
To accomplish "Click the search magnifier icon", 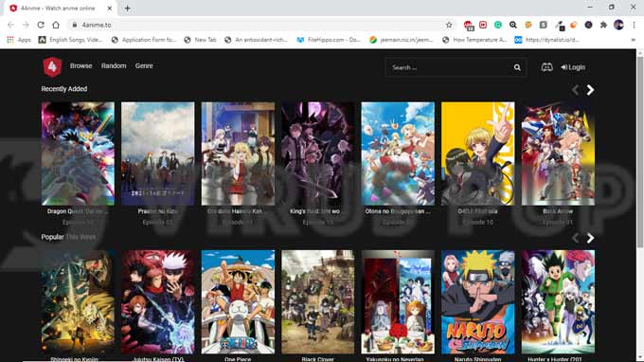I will 517,67.
